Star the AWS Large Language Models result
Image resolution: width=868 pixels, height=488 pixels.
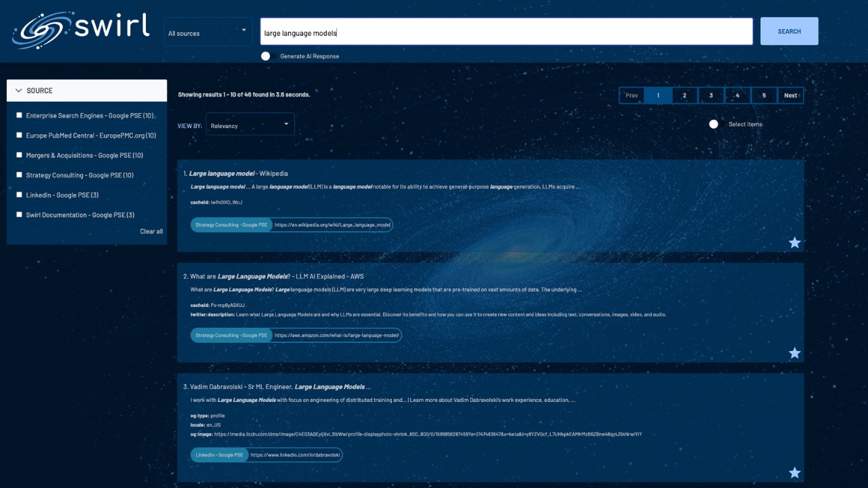pyautogui.click(x=795, y=353)
